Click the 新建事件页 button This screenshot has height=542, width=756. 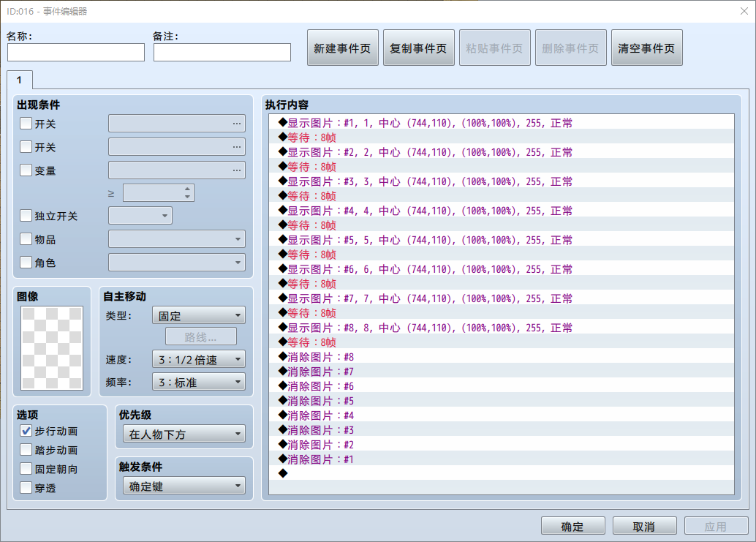click(342, 48)
